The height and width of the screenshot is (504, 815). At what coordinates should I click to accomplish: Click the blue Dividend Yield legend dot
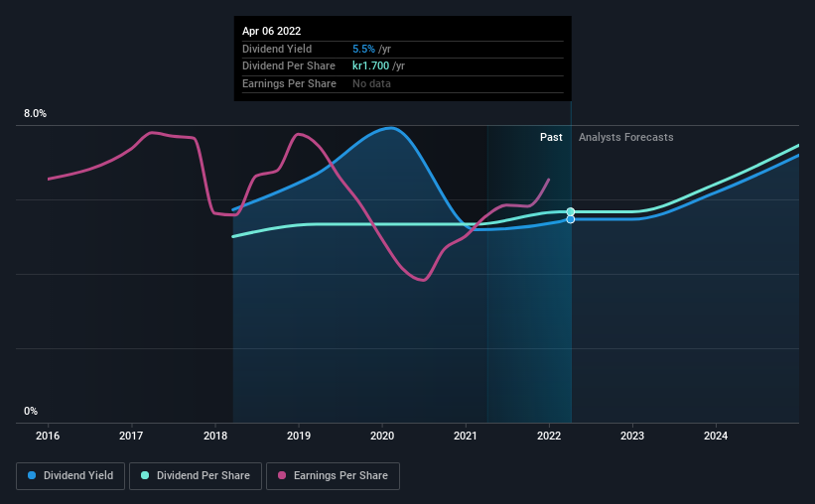point(32,475)
